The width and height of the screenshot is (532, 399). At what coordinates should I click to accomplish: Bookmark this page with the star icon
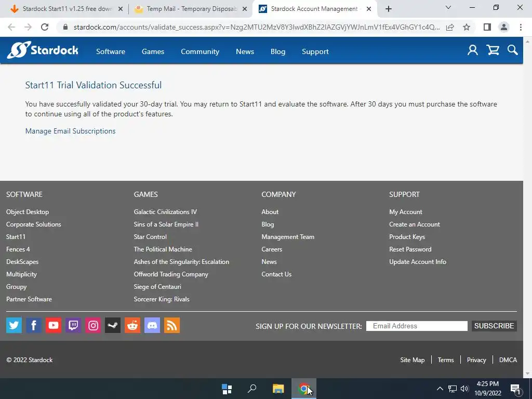point(467,27)
